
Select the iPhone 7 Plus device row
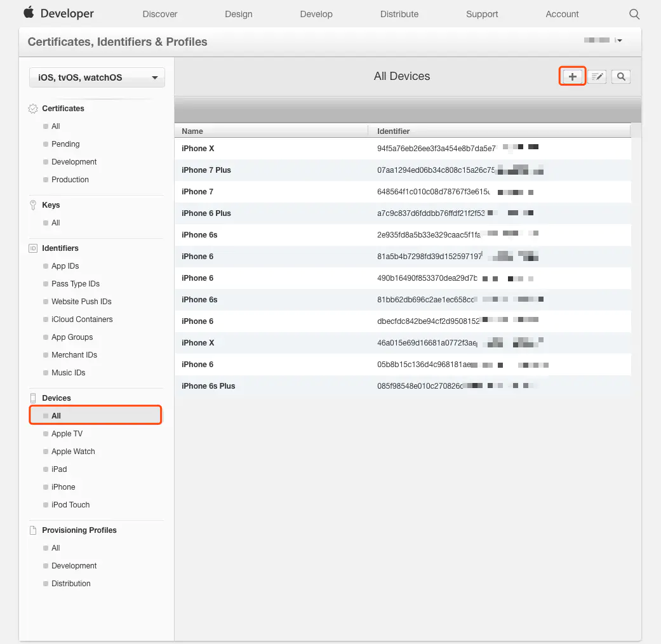click(403, 170)
